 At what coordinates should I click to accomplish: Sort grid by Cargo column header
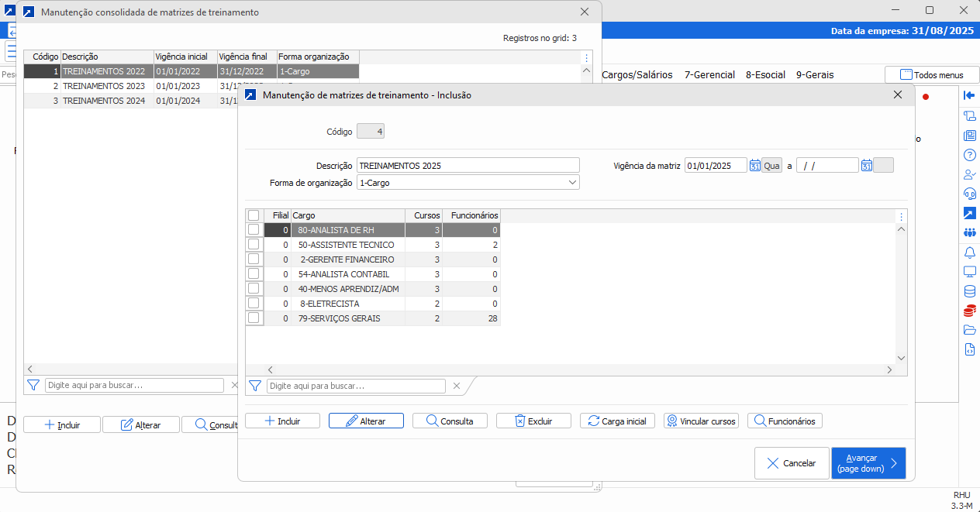[x=348, y=215]
